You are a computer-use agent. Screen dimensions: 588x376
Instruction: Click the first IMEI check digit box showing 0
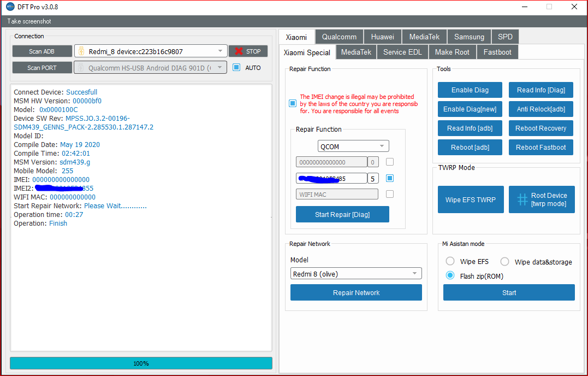373,162
